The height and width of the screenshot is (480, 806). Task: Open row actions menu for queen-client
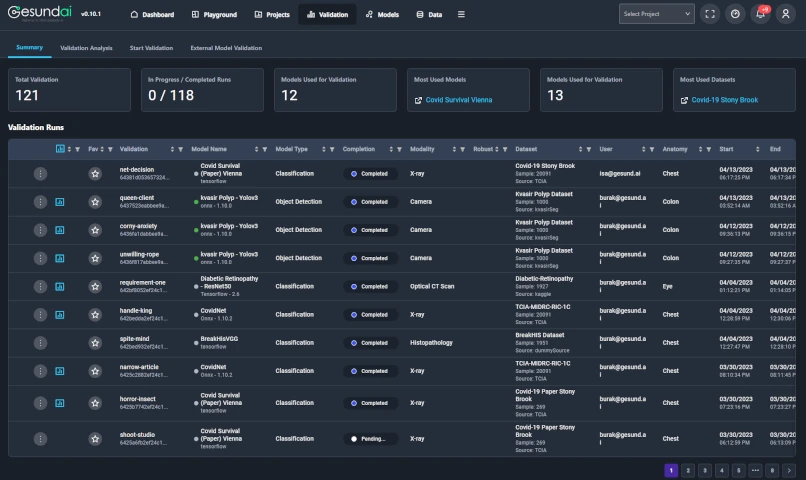[x=40, y=202]
